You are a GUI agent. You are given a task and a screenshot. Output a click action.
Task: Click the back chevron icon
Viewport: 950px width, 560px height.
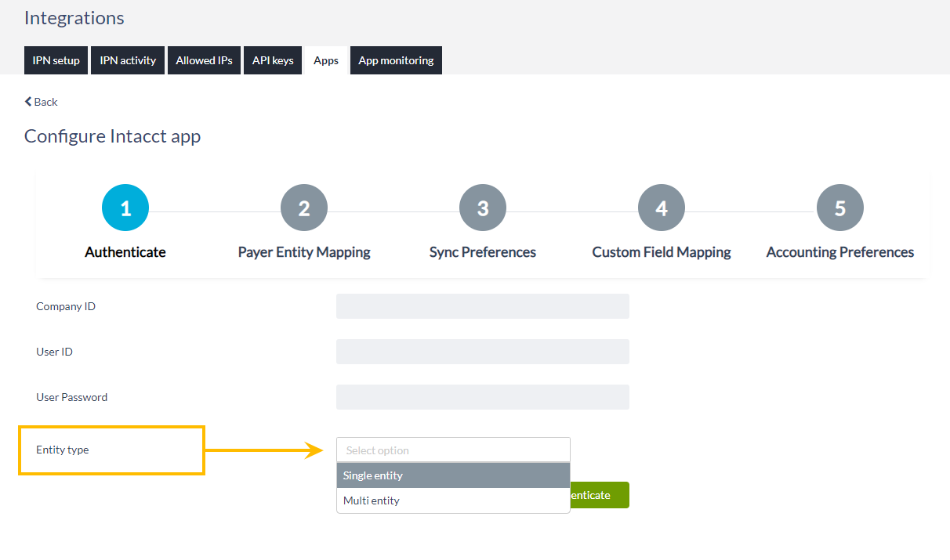29,101
